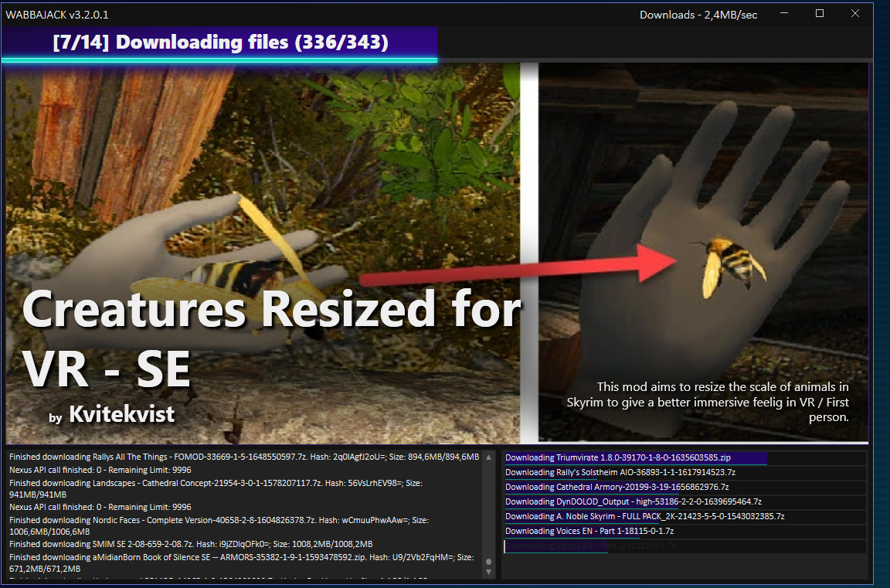Click the first Nexus API call finished log line
Image resolution: width=890 pixels, height=588 pixels.
(100, 470)
